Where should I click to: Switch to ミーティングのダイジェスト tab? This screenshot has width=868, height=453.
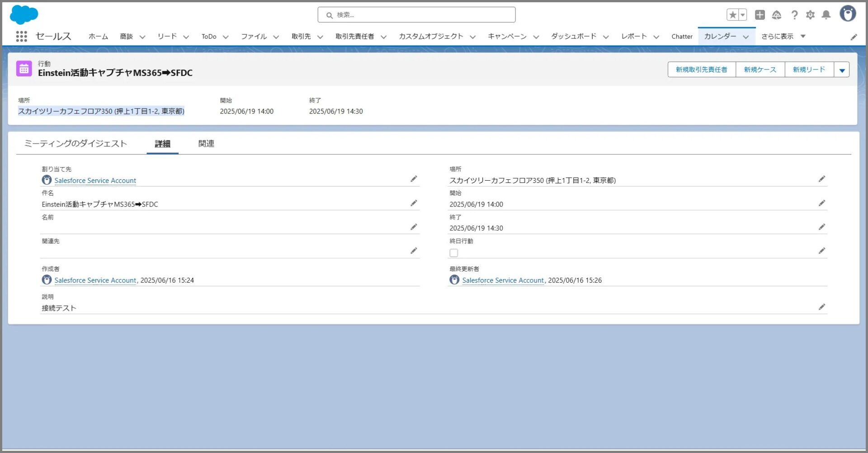[75, 143]
